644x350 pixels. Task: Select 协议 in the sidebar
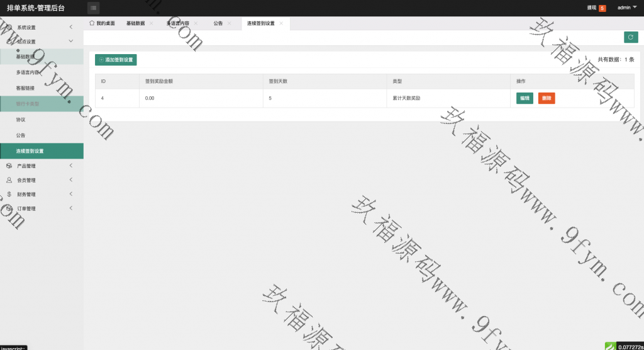(21, 120)
